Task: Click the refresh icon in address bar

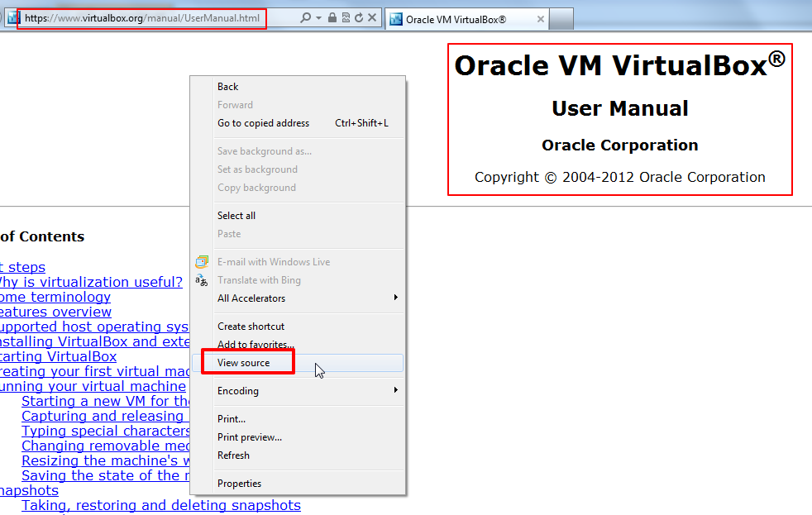Action: click(358, 18)
